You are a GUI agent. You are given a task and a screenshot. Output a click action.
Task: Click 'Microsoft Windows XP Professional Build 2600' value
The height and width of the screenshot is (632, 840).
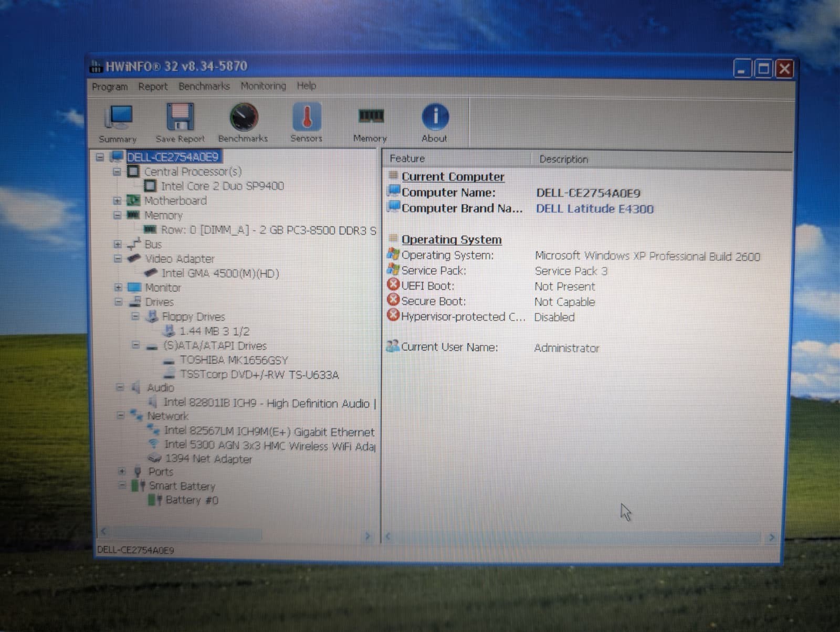(647, 256)
